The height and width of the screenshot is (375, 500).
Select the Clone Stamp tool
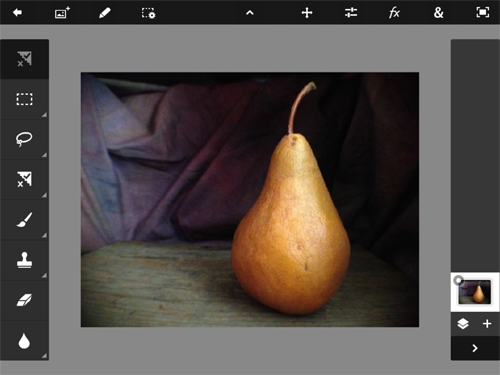(x=25, y=260)
